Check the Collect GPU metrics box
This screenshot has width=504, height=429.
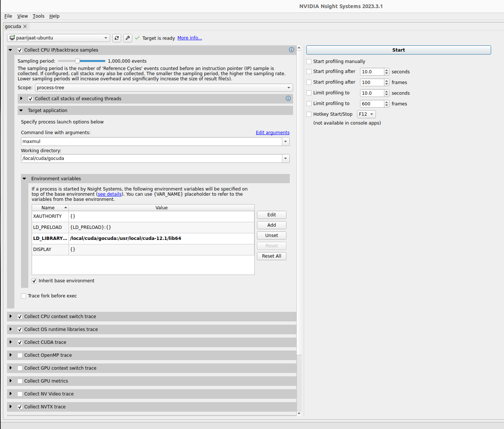[x=20, y=381]
